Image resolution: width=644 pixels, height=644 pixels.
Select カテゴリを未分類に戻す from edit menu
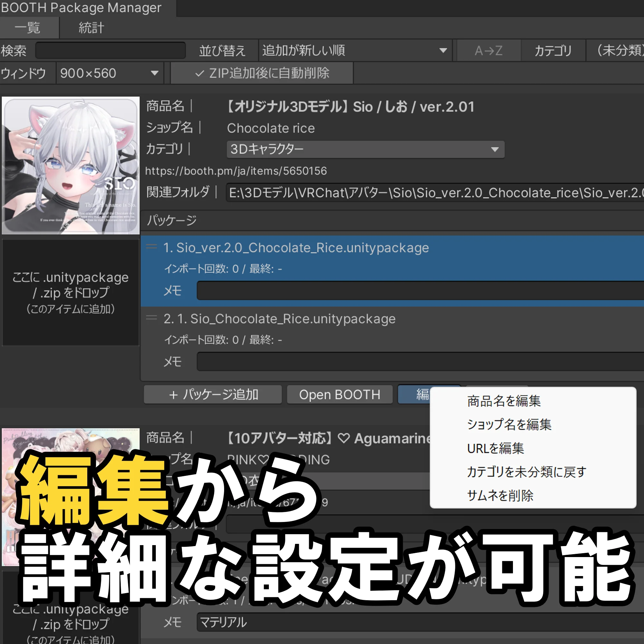click(x=526, y=472)
